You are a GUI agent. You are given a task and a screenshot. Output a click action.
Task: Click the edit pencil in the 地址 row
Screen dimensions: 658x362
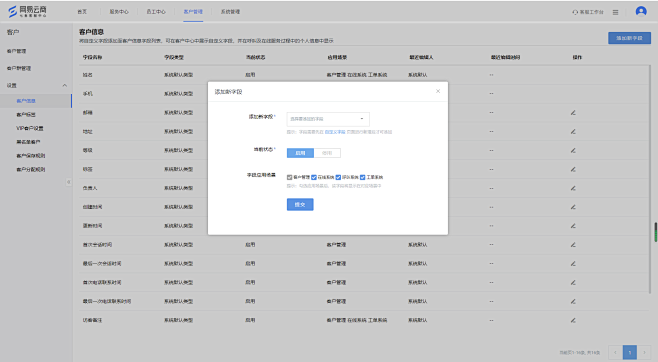[x=573, y=132]
